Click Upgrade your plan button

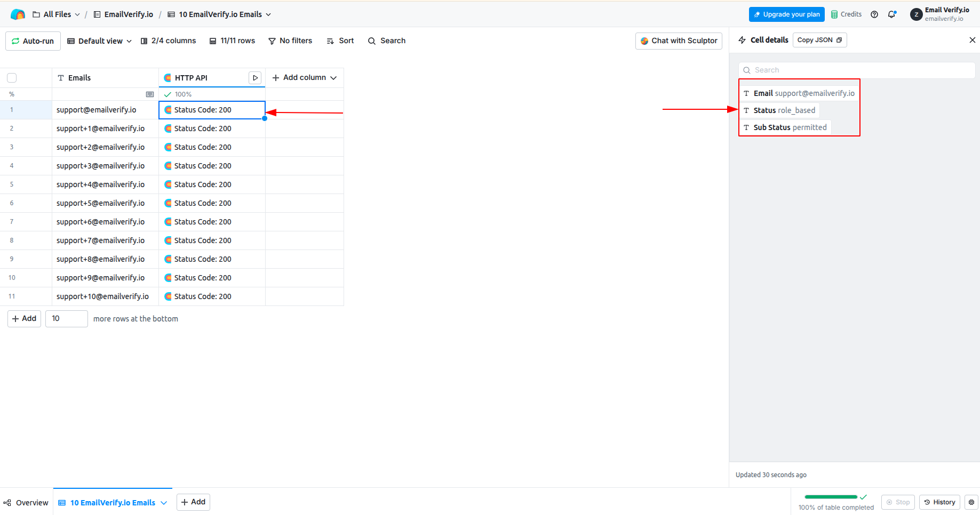click(786, 14)
